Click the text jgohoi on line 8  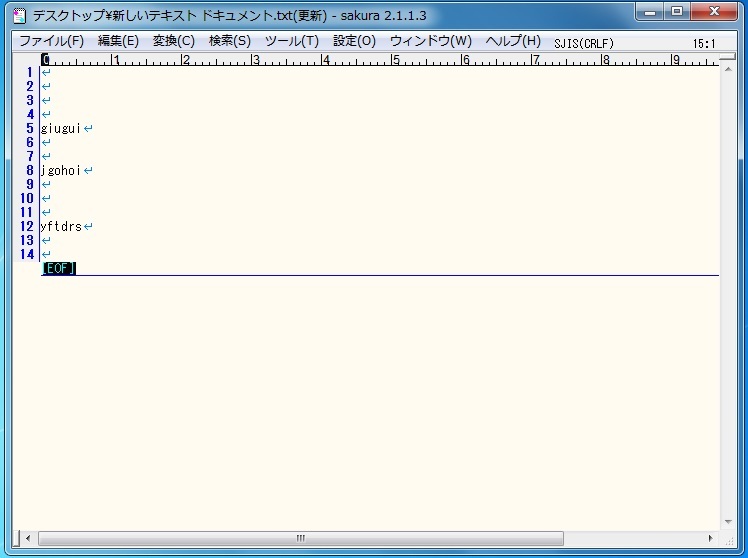tap(61, 170)
